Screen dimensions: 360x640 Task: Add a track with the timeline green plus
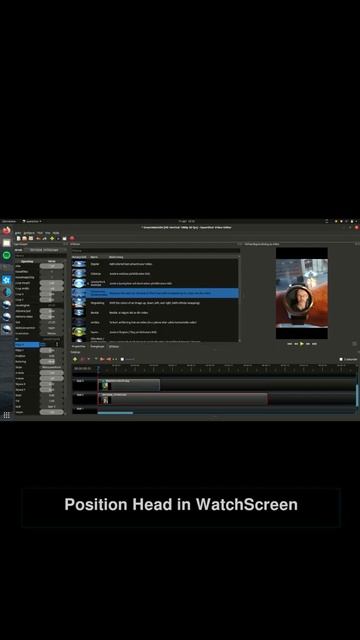coord(75,359)
